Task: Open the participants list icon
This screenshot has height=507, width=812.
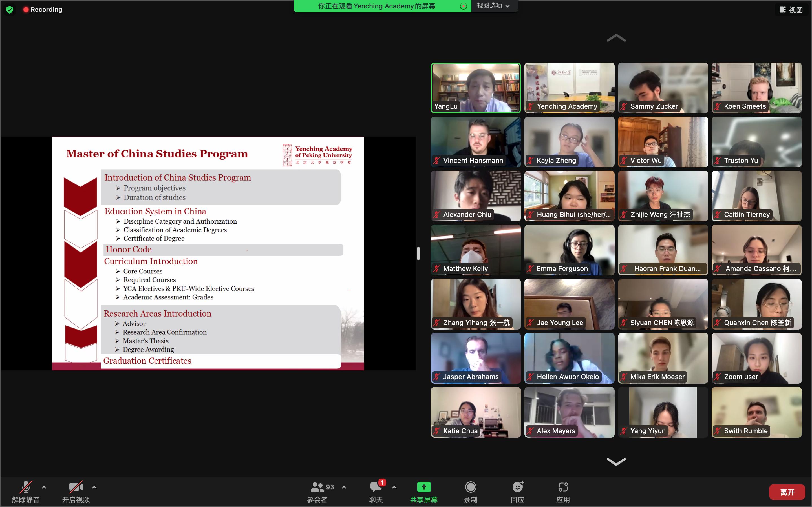Action: pyautogui.click(x=317, y=487)
